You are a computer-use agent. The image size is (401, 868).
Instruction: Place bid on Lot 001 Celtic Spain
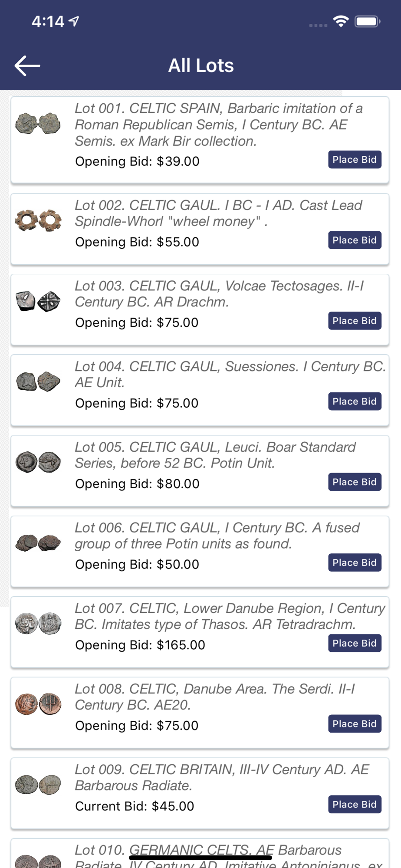355,160
